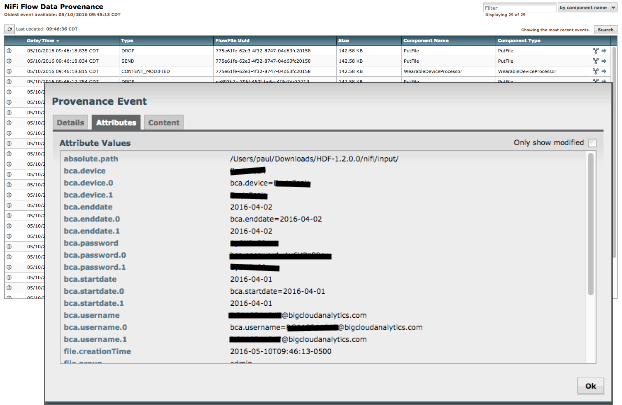Select the bca.username.0 attribute name
The height and width of the screenshot is (405, 622).
click(95, 327)
